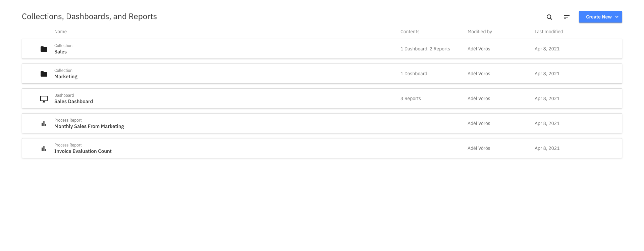The image size is (644, 251).
Task: Click the Sales Dashboard monitor icon
Action: 44,99
